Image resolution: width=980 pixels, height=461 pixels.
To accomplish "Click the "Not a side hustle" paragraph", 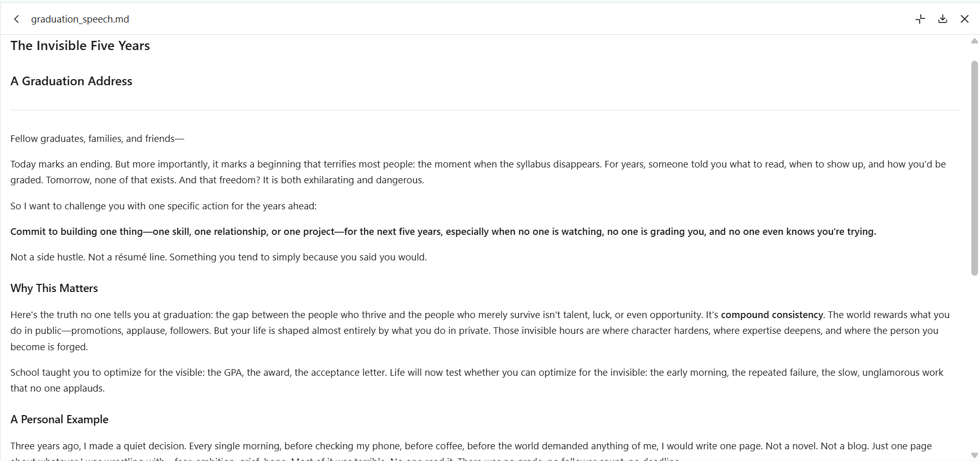I will [x=219, y=257].
